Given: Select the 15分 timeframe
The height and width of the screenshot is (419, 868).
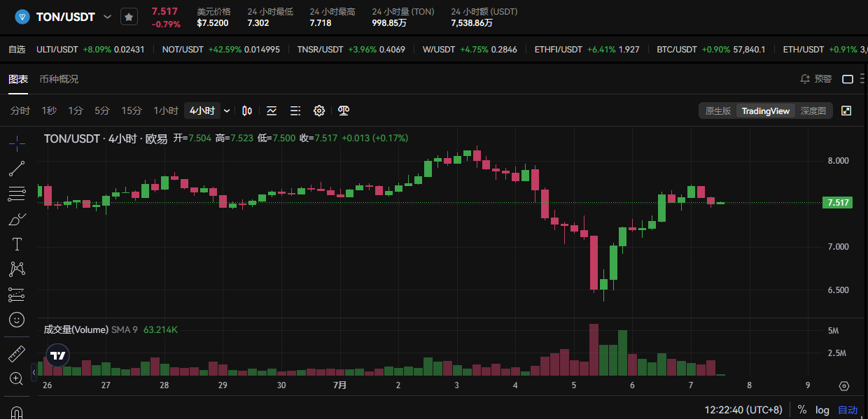Looking at the screenshot, I should (132, 111).
